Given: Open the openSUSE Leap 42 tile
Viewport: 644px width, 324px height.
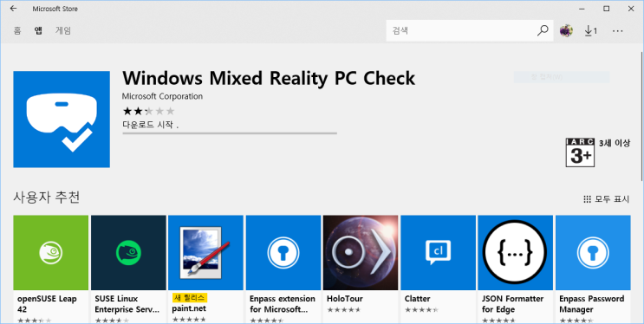Looking at the screenshot, I should tap(51, 269).
